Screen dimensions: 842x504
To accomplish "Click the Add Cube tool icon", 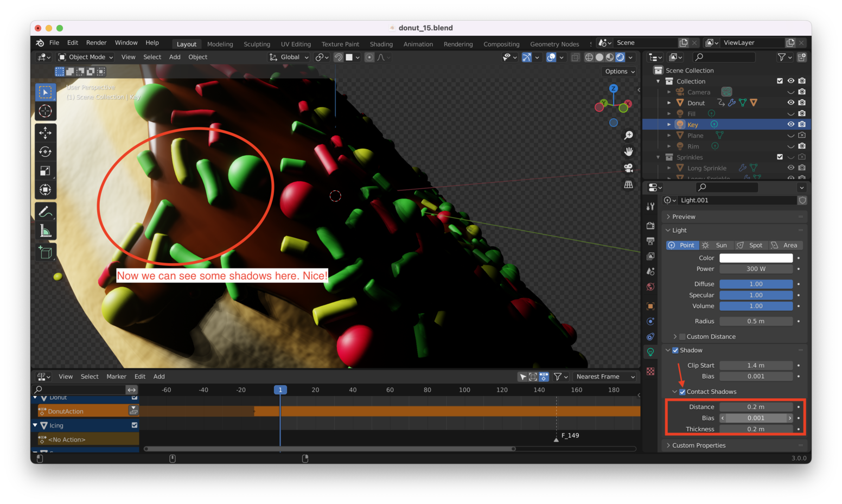I will (46, 252).
